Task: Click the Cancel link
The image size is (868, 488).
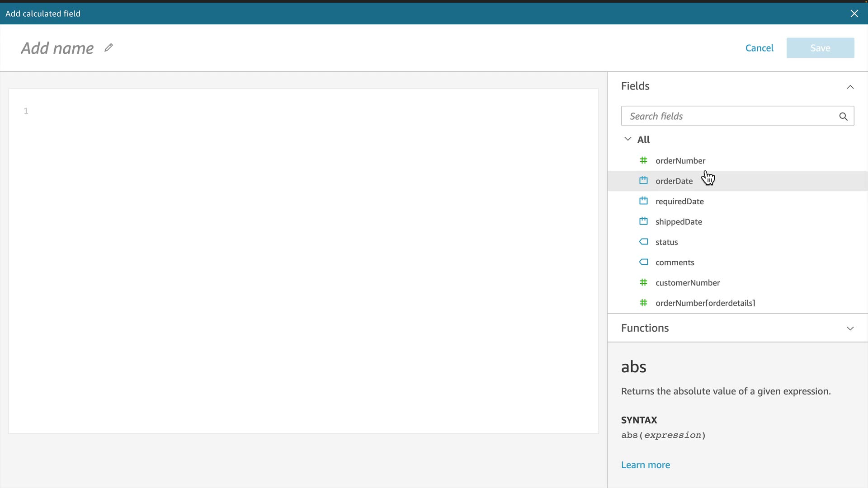Action: click(x=759, y=48)
